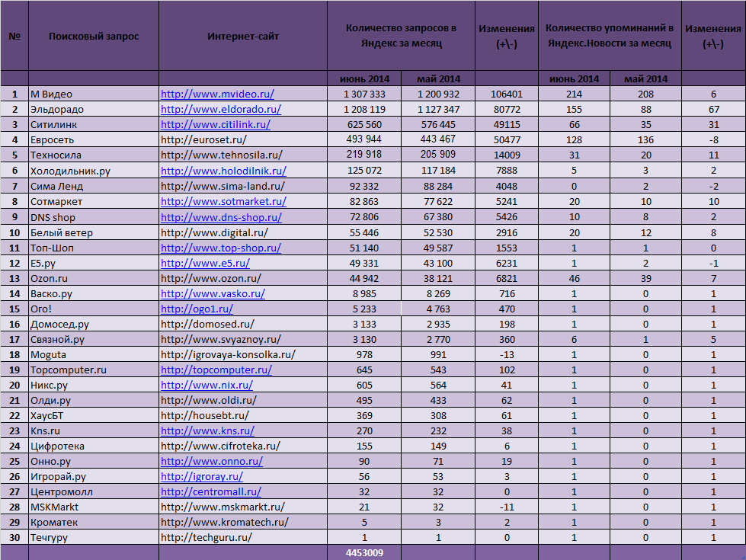The height and width of the screenshot is (560, 746).
Task: Select the total cell '4453009'
Action: click(364, 553)
